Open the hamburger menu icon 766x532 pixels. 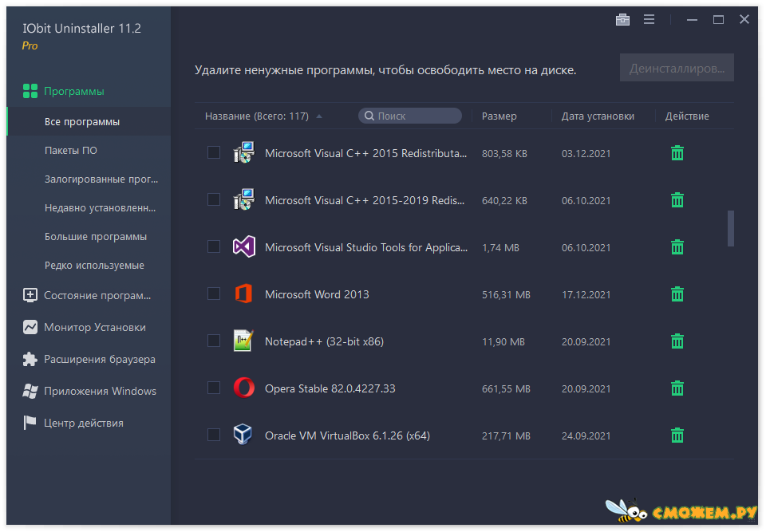(649, 19)
